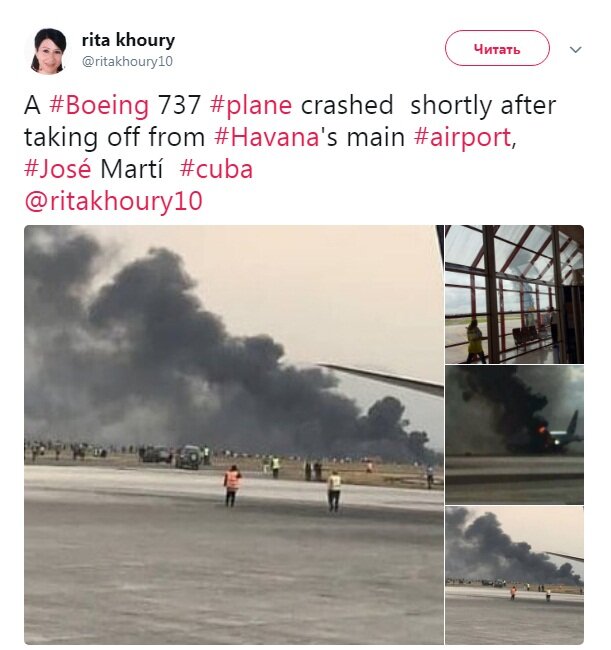The height and width of the screenshot is (650, 611).
Task: Open the airport terminal window thumbnail
Action: [x=514, y=294]
